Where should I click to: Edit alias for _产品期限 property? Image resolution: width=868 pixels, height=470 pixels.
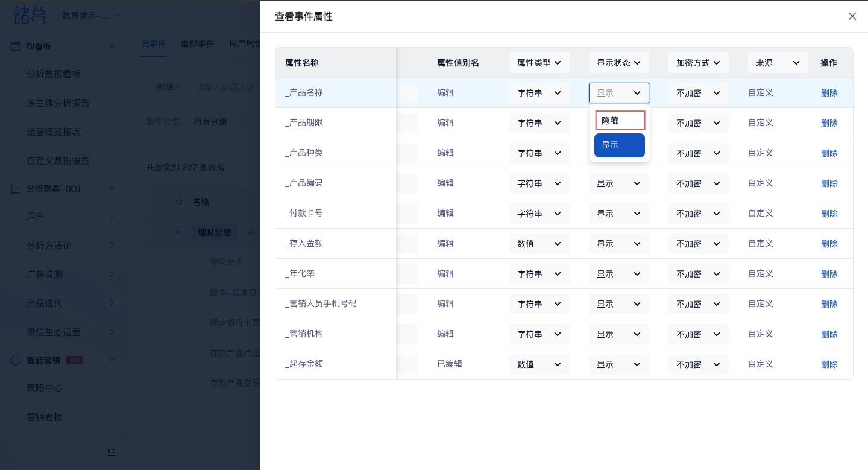(x=445, y=123)
